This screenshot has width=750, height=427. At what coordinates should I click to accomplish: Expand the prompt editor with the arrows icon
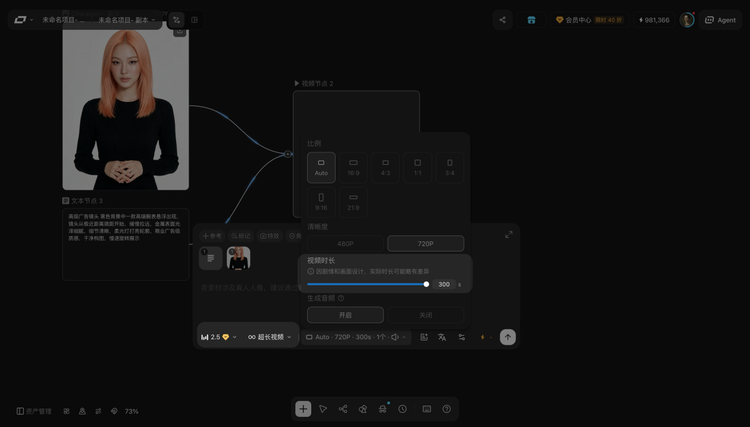point(508,235)
